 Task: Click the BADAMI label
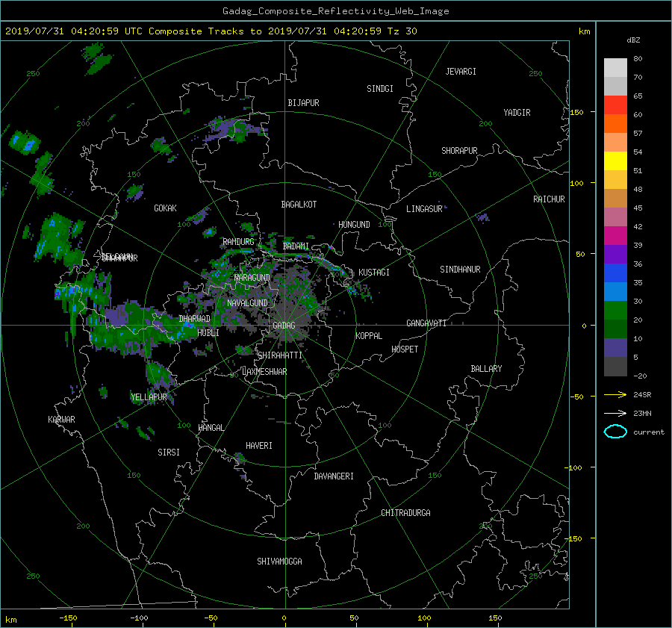296,246
